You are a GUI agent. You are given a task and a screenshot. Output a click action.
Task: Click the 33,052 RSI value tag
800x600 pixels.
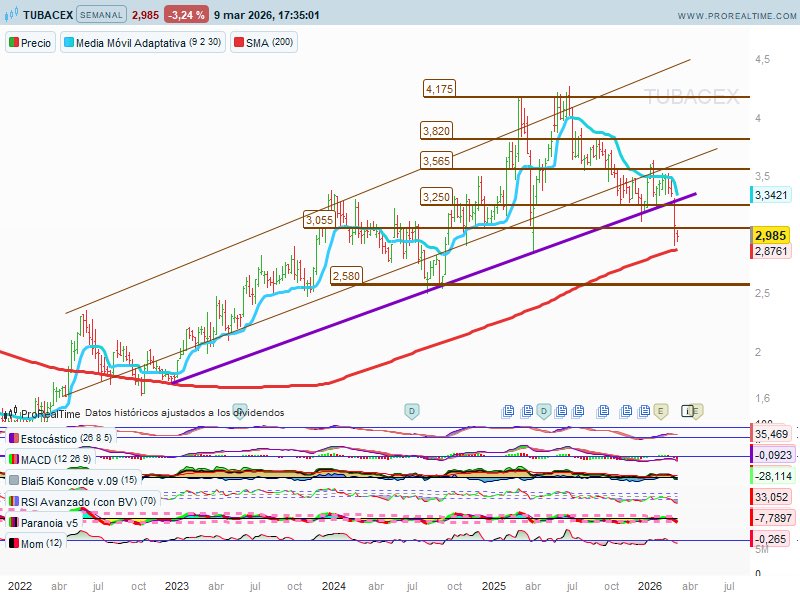[771, 497]
